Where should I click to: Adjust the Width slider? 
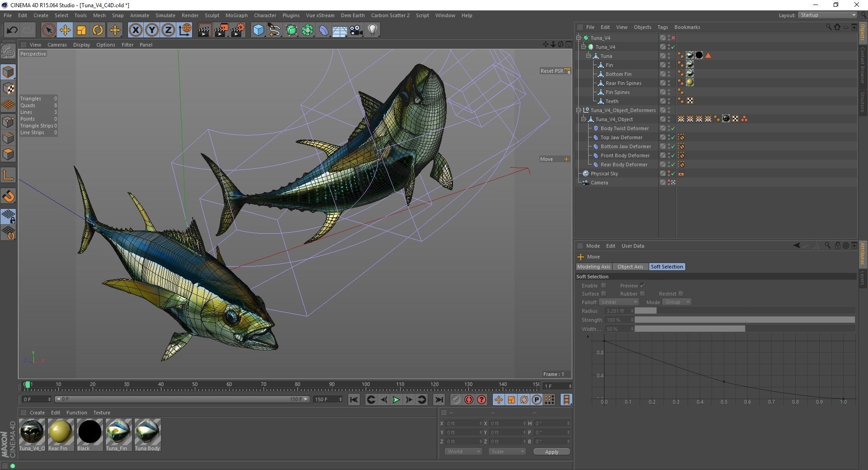pyautogui.click(x=745, y=329)
